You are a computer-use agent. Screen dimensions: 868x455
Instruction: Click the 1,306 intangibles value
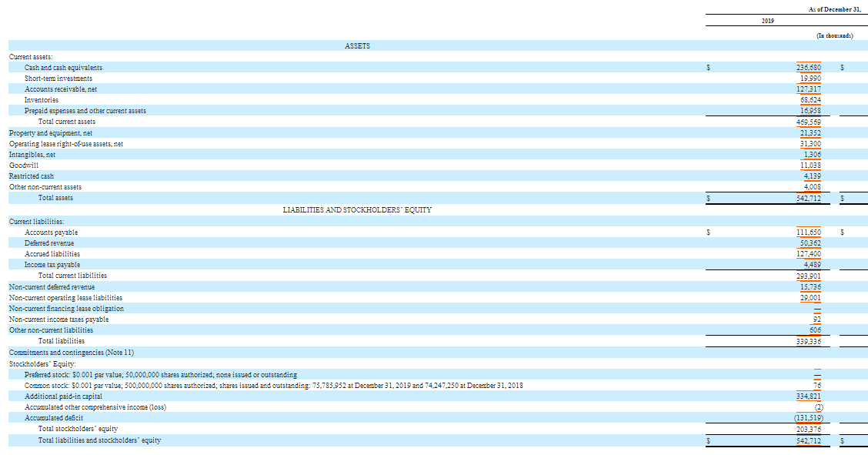pyautogui.click(x=813, y=155)
